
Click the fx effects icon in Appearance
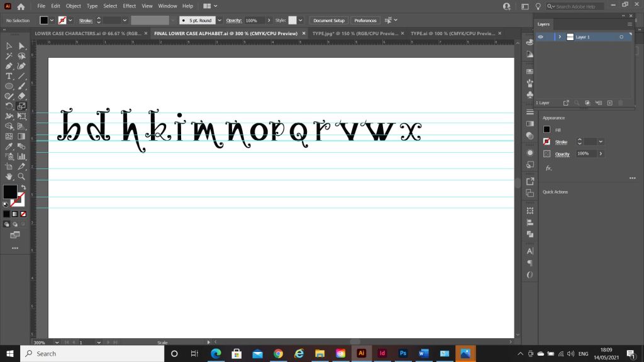(548, 168)
